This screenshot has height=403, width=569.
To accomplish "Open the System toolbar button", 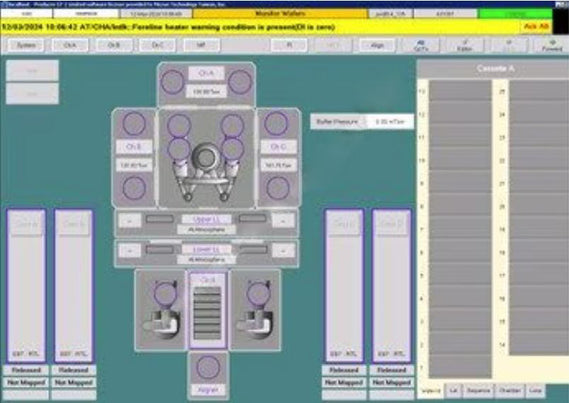I will (x=26, y=45).
